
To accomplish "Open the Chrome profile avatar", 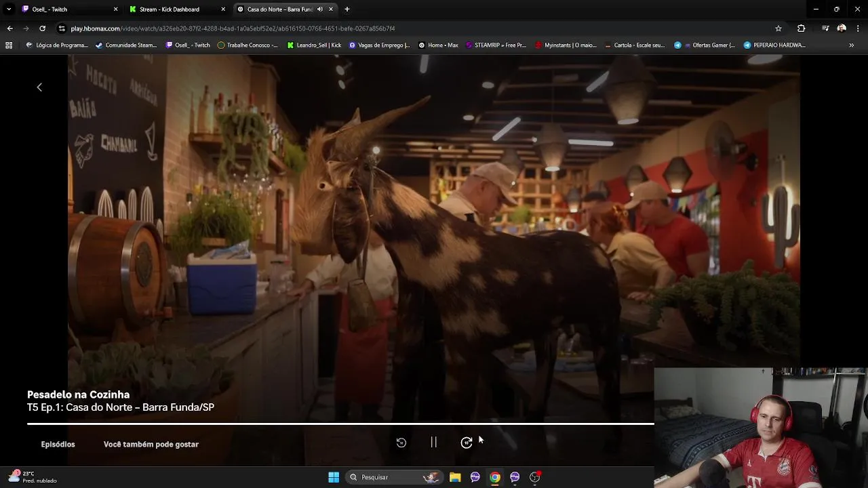I will pos(842,28).
